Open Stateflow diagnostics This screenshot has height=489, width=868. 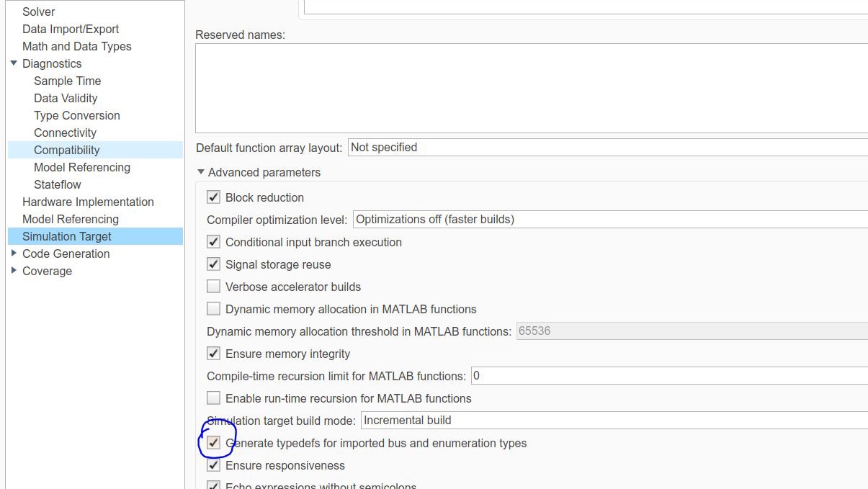[x=58, y=184]
